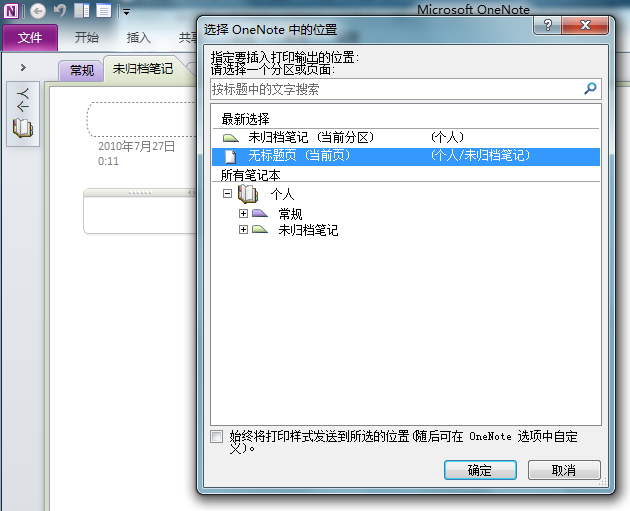Expand the 未归档笔记 section in tree

(243, 230)
